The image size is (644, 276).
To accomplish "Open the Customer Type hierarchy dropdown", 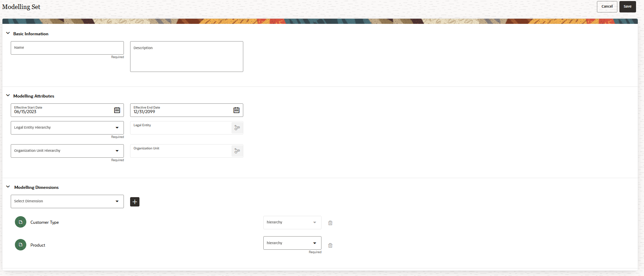I will [292, 222].
